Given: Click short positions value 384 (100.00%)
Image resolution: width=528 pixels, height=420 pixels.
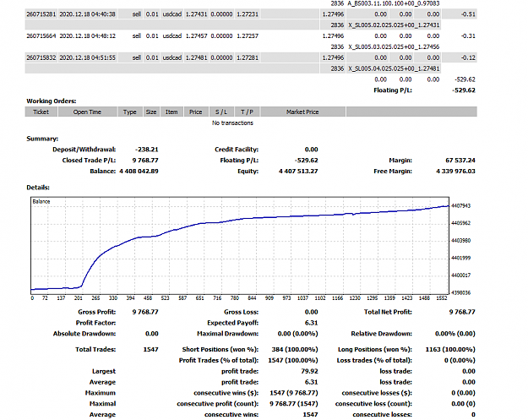Looking at the screenshot, I should coord(295,350).
